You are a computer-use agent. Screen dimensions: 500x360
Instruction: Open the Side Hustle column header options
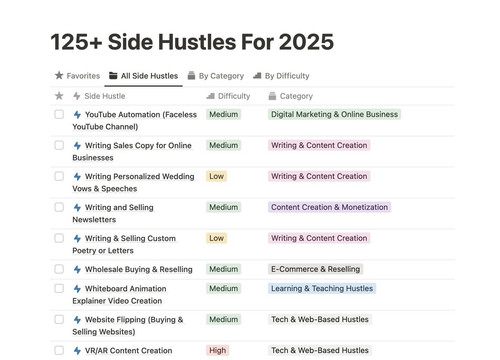pyautogui.click(x=99, y=96)
